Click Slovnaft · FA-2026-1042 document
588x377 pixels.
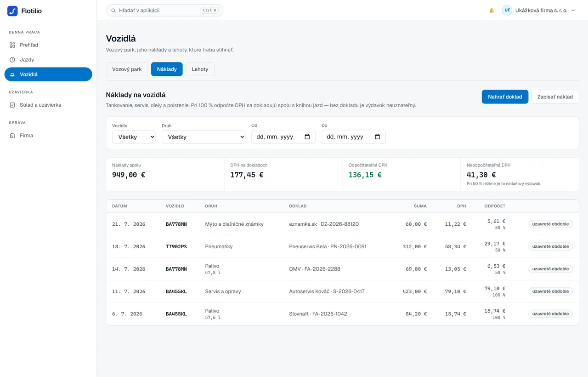[318, 314]
